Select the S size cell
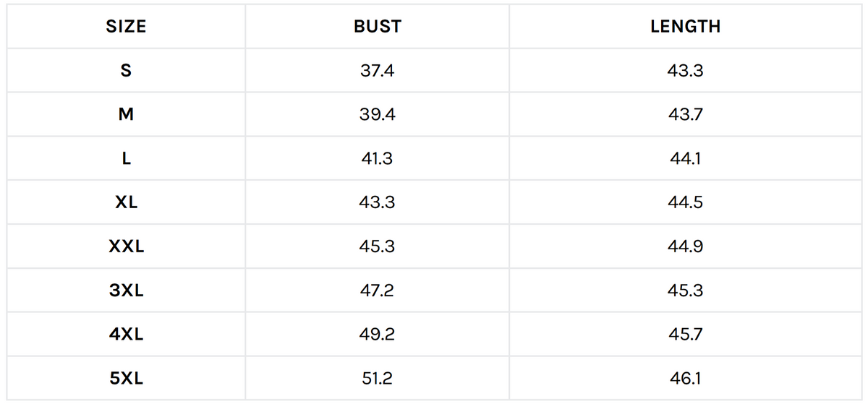Image resolution: width=868 pixels, height=404 pixels. pos(126,71)
